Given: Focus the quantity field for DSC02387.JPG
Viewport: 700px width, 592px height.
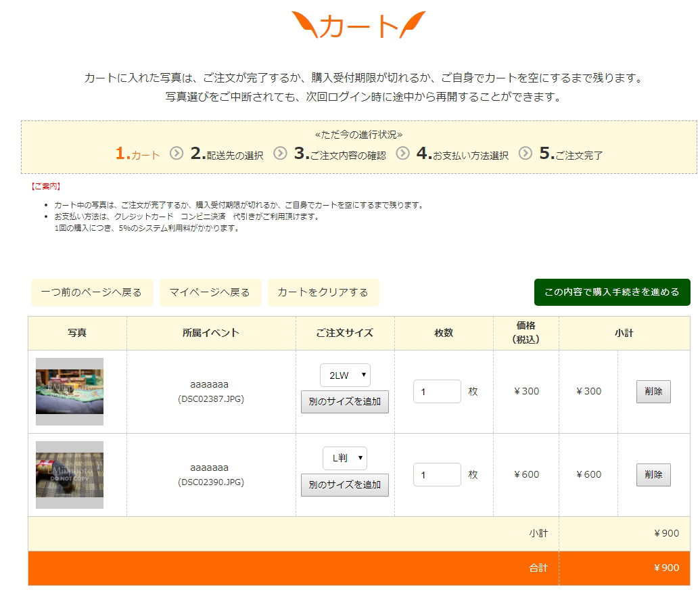Looking at the screenshot, I should point(437,392).
